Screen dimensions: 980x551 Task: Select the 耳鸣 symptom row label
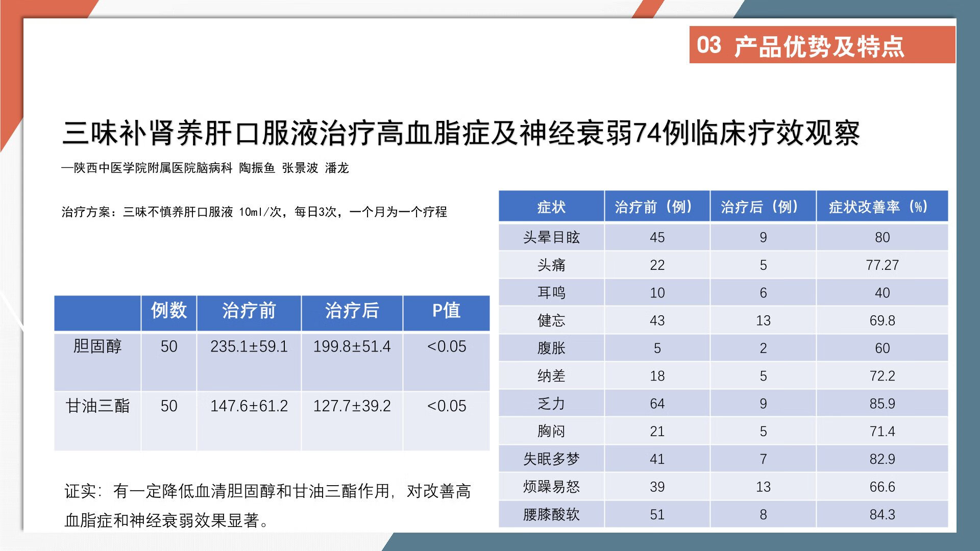[551, 293]
